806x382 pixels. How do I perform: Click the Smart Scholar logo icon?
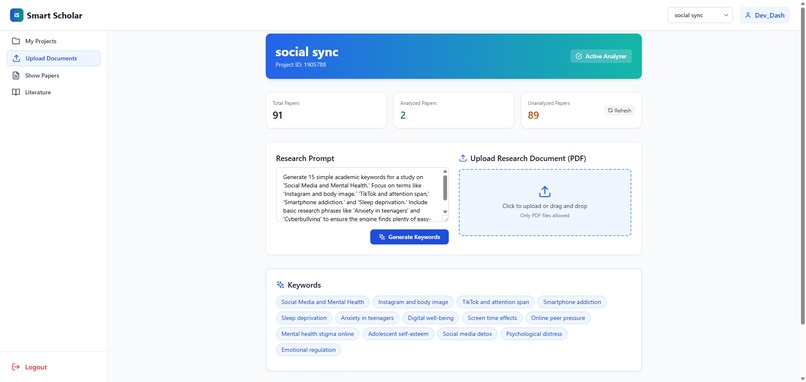[x=16, y=15]
